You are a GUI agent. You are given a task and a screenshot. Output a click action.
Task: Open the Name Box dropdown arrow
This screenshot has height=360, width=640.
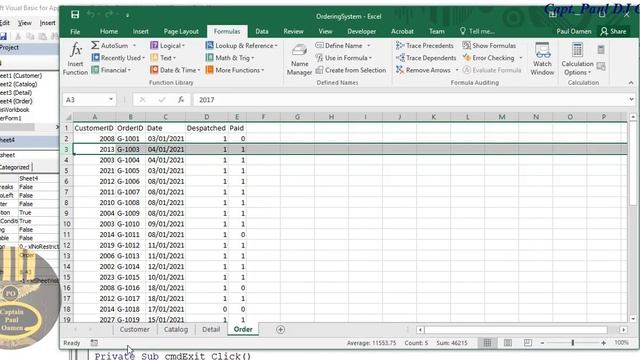[x=111, y=100]
